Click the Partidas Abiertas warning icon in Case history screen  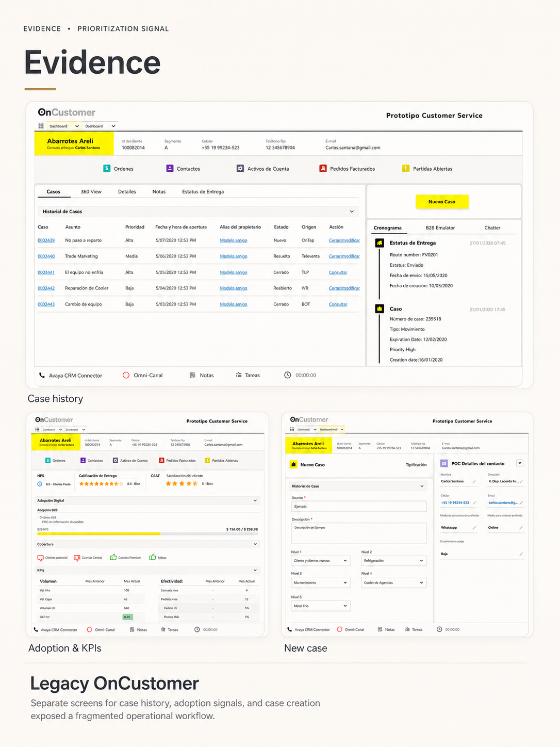coord(406,168)
